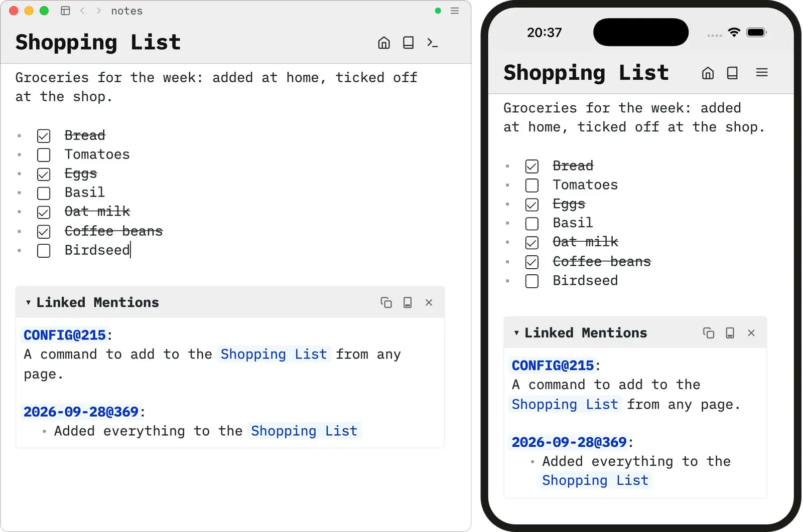The width and height of the screenshot is (803, 532).
Task: Open CONFIG@215 link on phone
Action: coord(553,366)
